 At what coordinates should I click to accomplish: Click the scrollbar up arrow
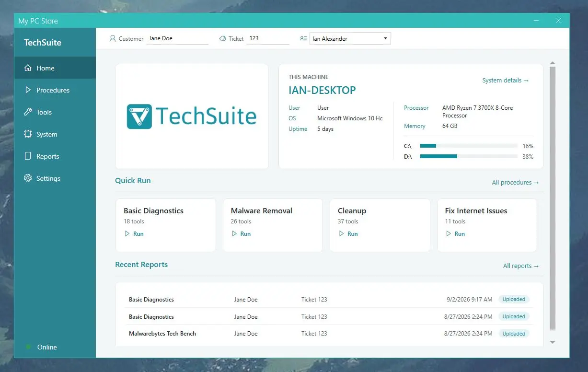tap(552, 63)
